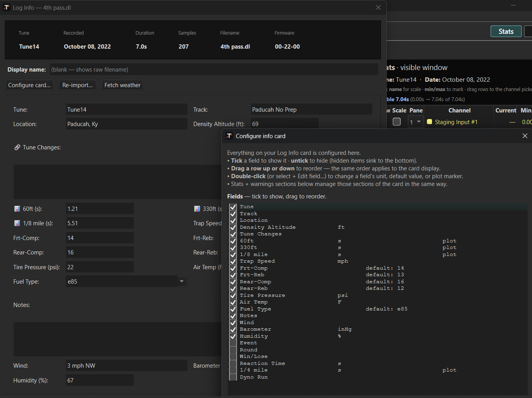Screen dimensions: 532x398
Task: Click the Notes text area
Action: [x=118, y=339]
